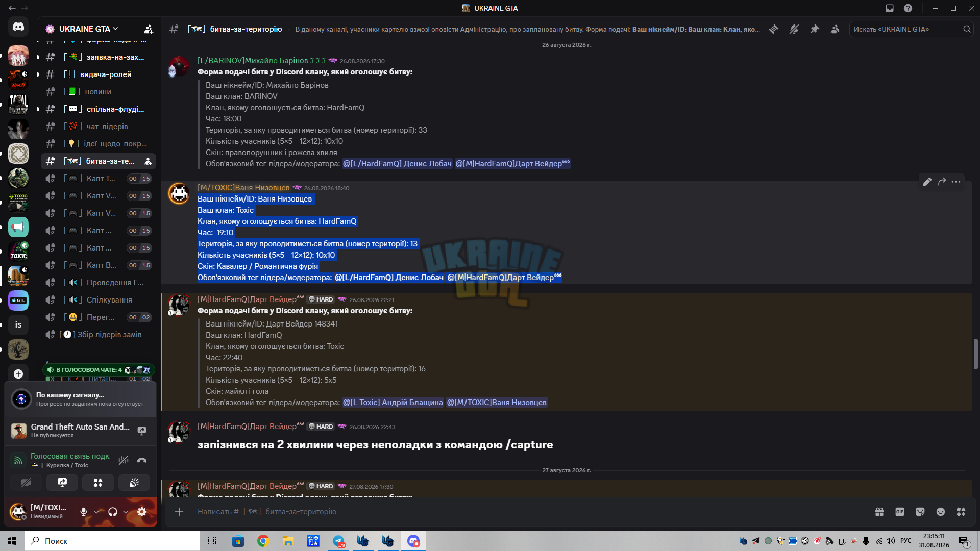
Task: Join Збір лідерів замів voice channel
Action: [x=99, y=335]
